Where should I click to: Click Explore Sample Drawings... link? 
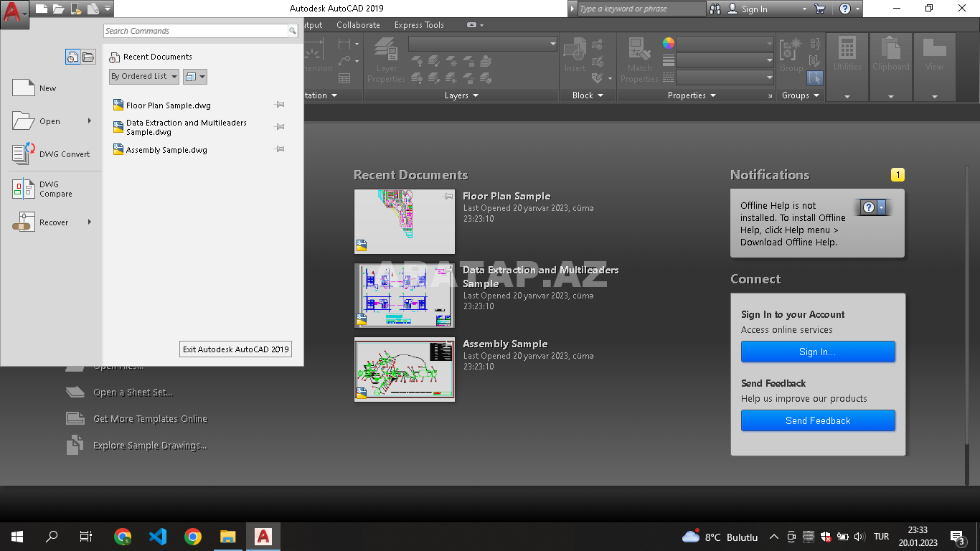150,445
